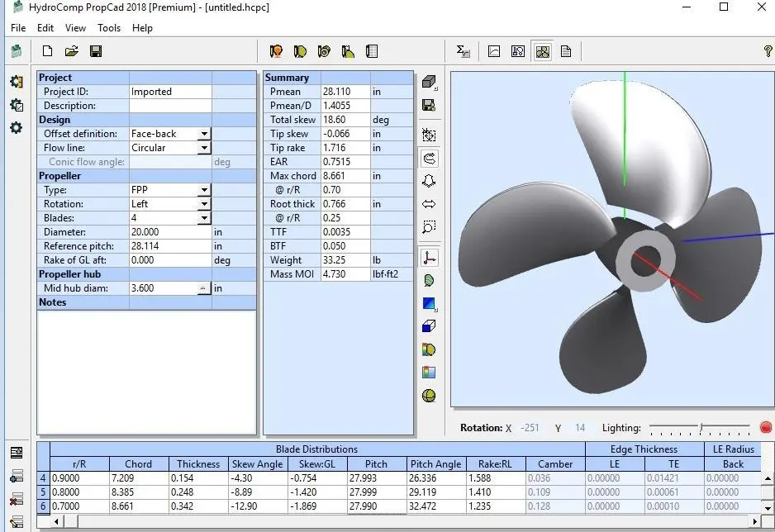
Task: Open the Rotation dropdown
Action: (x=205, y=204)
